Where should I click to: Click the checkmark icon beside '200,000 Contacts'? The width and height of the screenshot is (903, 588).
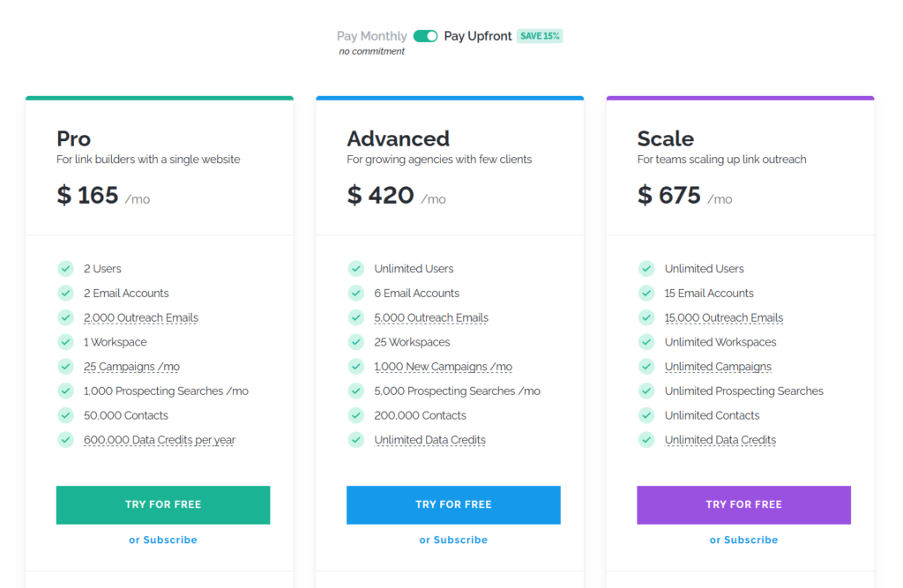click(x=355, y=415)
